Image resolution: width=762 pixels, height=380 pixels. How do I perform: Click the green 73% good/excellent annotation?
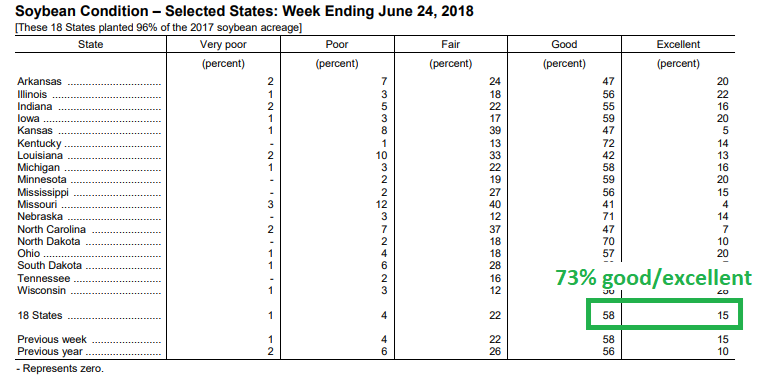pyautogui.click(x=653, y=278)
